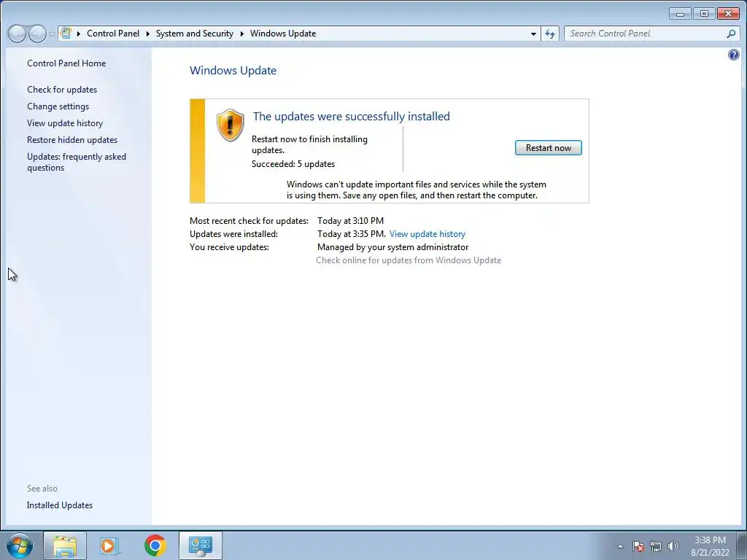This screenshot has width=747, height=560.
Task: Expand the arrow after System and Security
Action: coord(242,34)
